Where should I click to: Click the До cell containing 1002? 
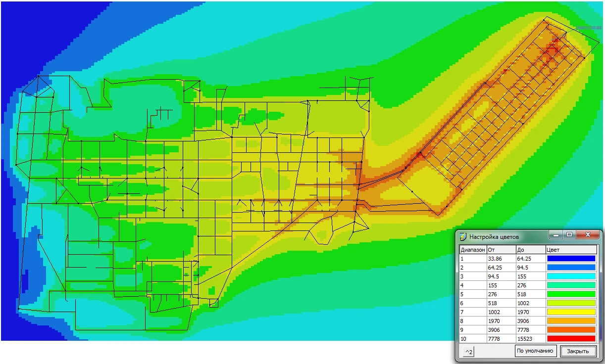tap(529, 303)
